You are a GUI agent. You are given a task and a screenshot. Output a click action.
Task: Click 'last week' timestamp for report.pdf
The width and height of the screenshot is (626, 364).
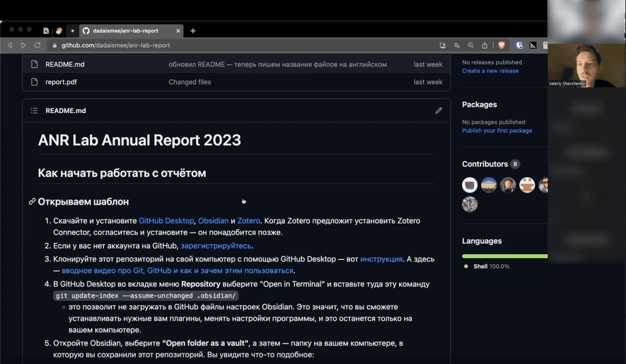[x=428, y=82]
